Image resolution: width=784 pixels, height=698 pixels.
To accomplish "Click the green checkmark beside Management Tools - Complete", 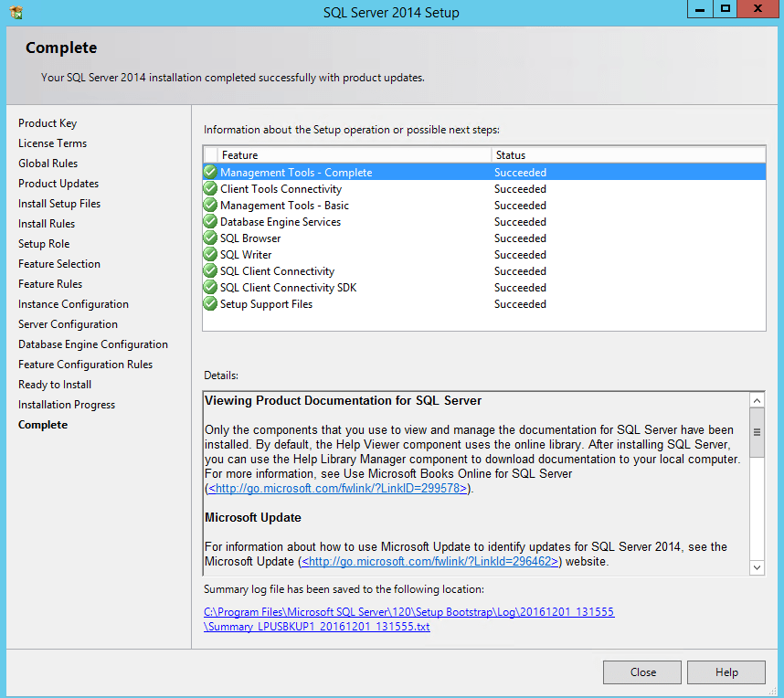I will click(210, 172).
